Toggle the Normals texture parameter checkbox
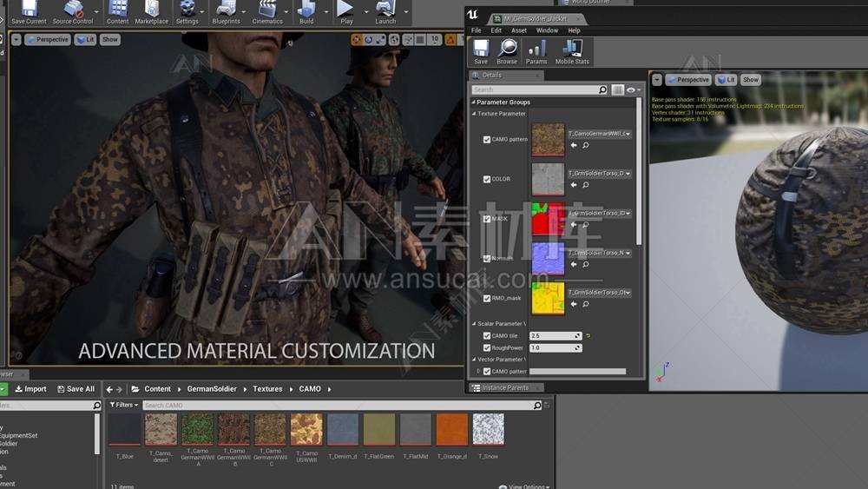 487,259
